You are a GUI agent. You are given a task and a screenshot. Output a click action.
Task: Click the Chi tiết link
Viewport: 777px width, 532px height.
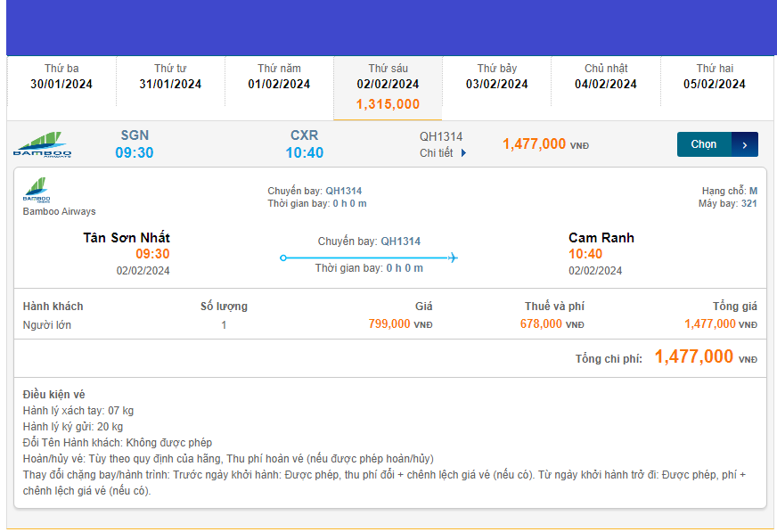[x=437, y=153]
